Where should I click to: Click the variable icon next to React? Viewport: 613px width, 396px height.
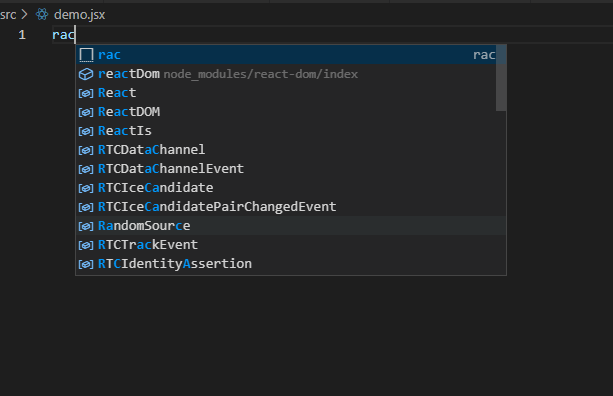click(86, 93)
